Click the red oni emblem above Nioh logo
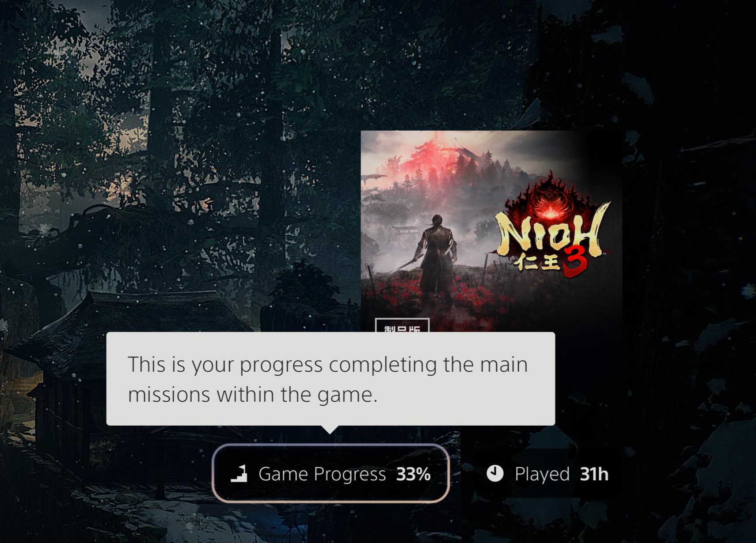Viewport: 756px width, 543px height. pyautogui.click(x=551, y=196)
